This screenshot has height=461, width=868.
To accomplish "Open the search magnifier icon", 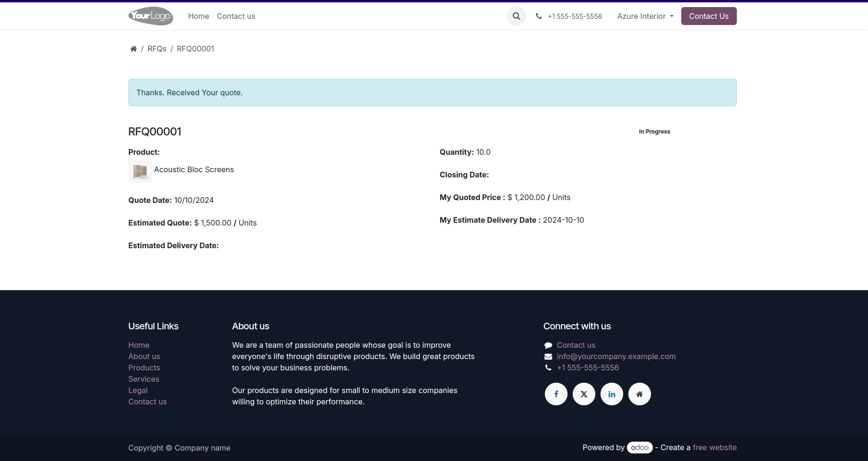I will pos(517,16).
